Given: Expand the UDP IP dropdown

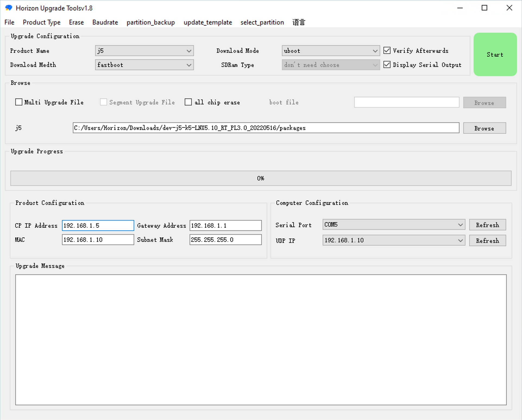Looking at the screenshot, I should click(394, 240).
